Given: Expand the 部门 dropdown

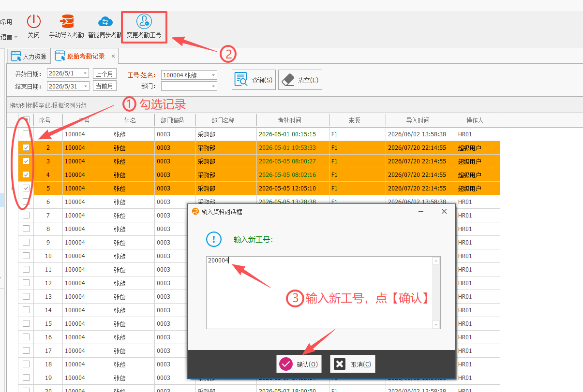Looking at the screenshot, I should [213, 86].
